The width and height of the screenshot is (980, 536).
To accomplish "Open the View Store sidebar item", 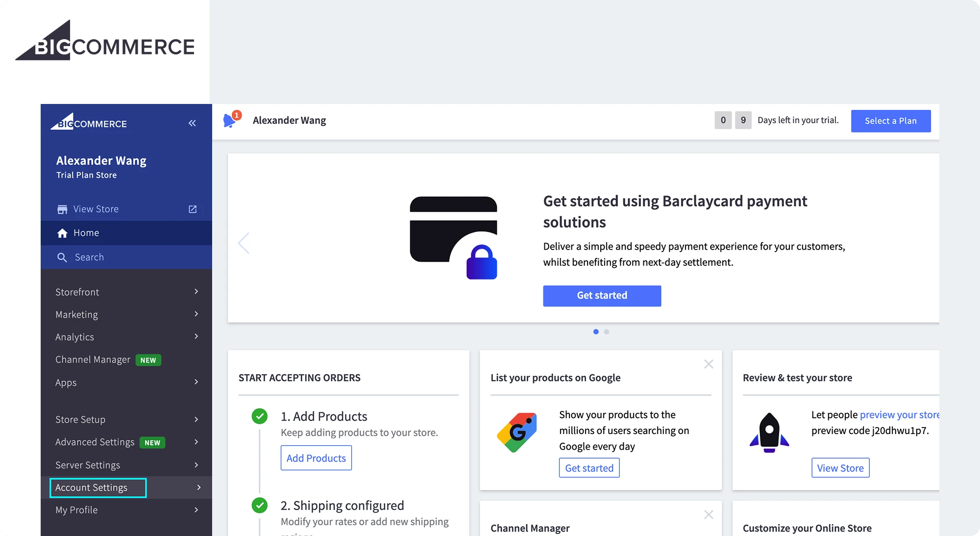I will 126,209.
